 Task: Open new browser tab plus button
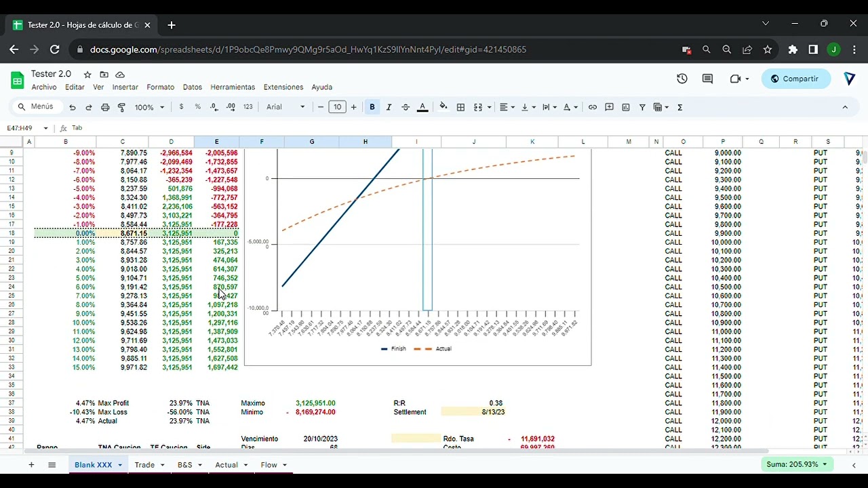(x=172, y=25)
